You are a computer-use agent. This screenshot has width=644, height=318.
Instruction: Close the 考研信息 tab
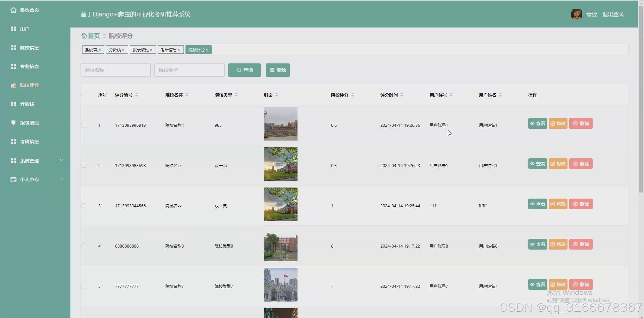coord(179,50)
